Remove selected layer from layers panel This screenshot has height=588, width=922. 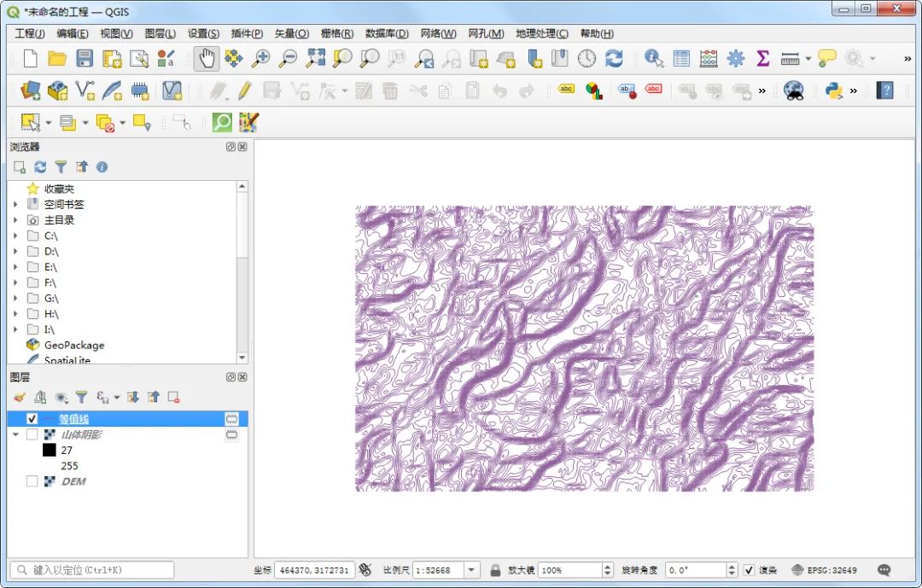click(173, 398)
